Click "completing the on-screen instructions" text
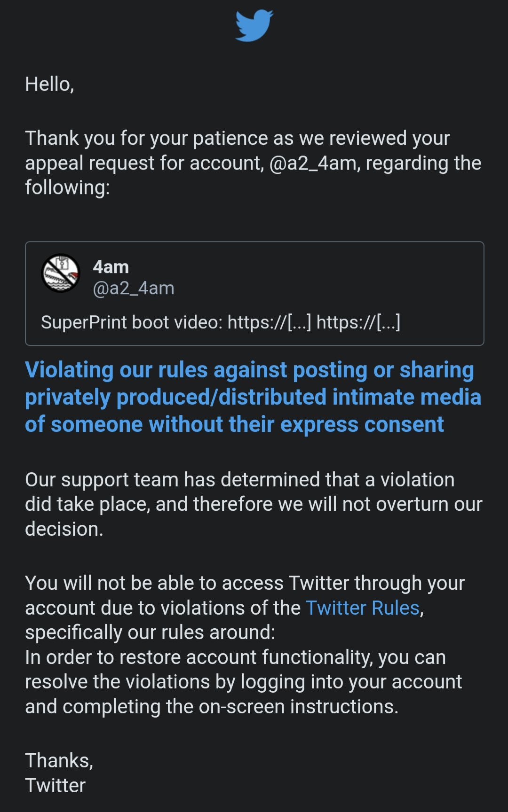The image size is (508, 812). click(x=230, y=707)
